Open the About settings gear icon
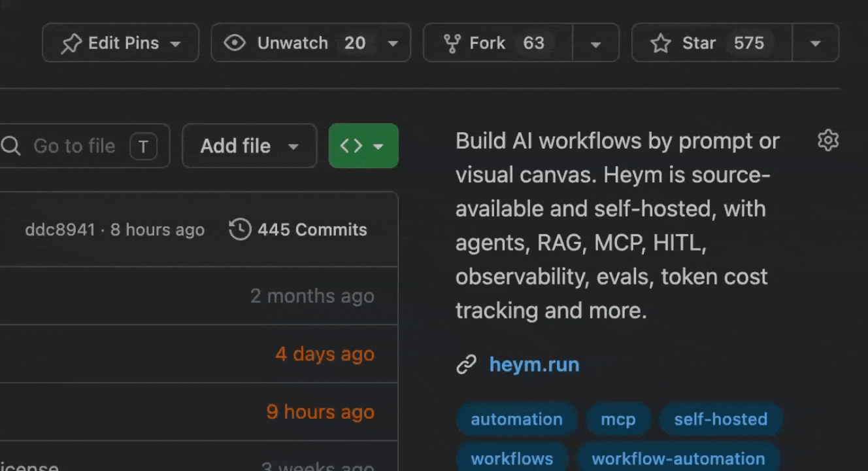The image size is (868, 471). pyautogui.click(x=828, y=140)
